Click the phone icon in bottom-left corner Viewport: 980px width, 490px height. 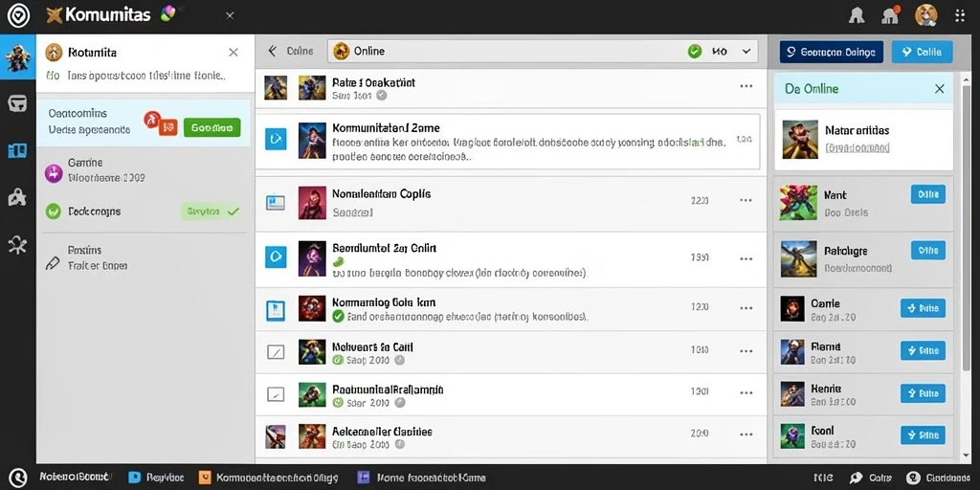[17, 479]
